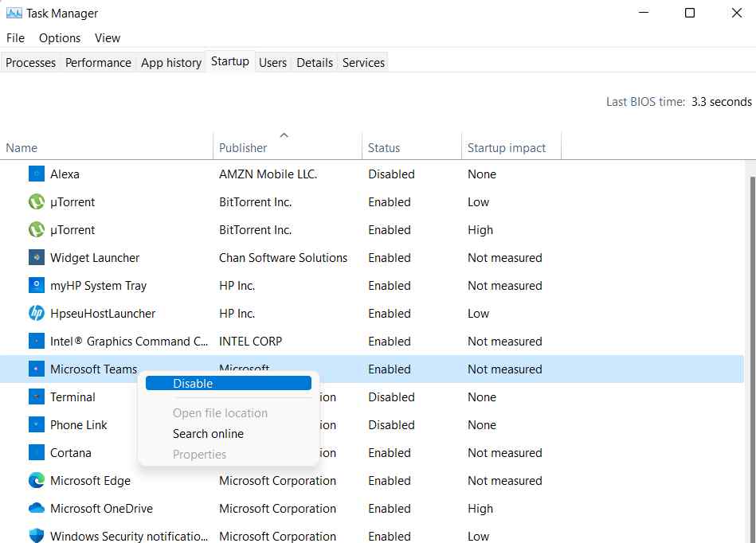The image size is (756, 543).
Task: Select the Alexa row name
Action: 65,174
